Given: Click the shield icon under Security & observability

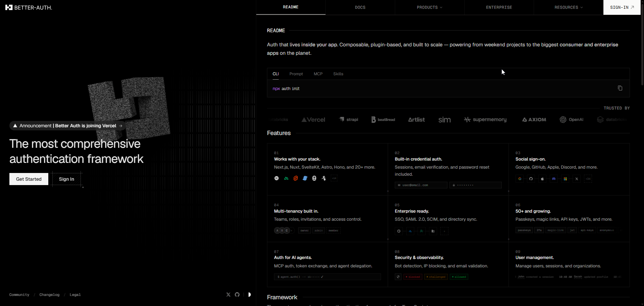Looking at the screenshot, I should [398, 277].
